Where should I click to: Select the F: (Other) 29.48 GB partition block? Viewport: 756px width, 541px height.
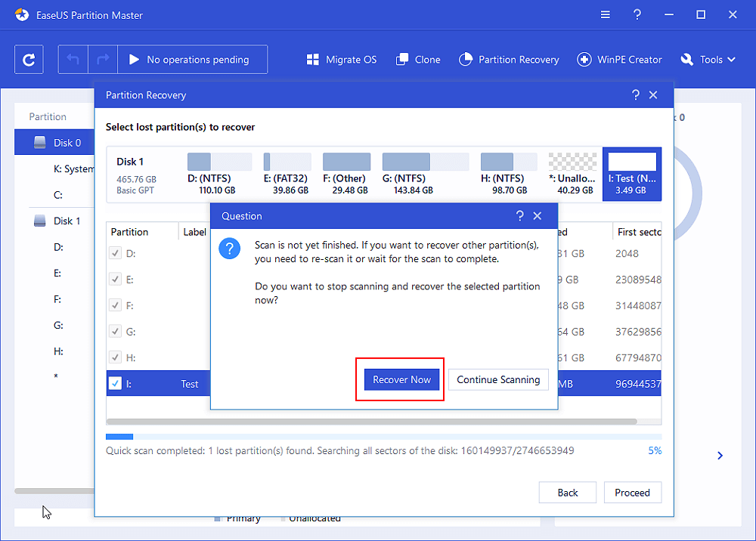346,174
